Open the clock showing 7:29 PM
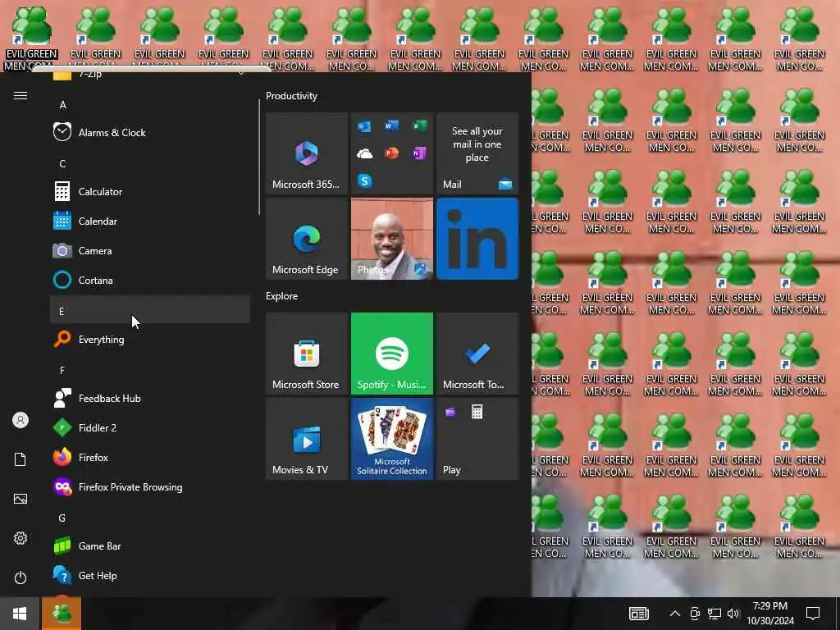840x630 pixels. [769, 614]
